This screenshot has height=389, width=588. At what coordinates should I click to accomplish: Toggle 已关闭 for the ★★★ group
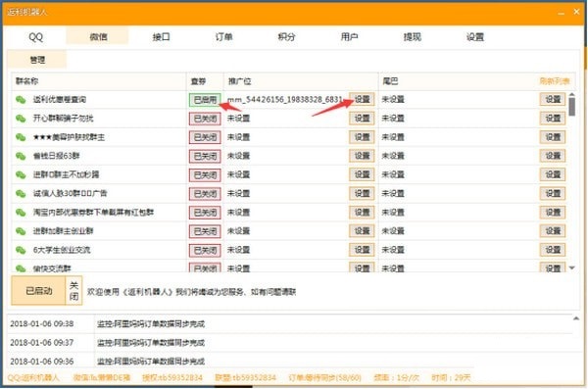pos(205,137)
